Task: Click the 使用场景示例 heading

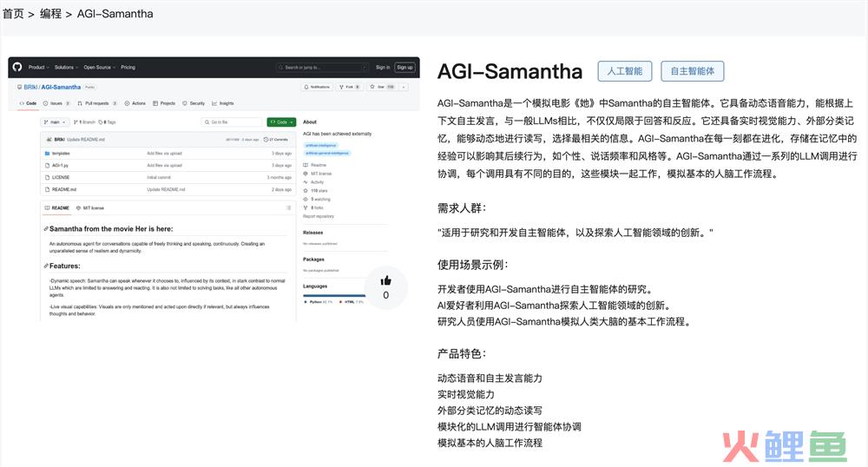Action: (473, 265)
